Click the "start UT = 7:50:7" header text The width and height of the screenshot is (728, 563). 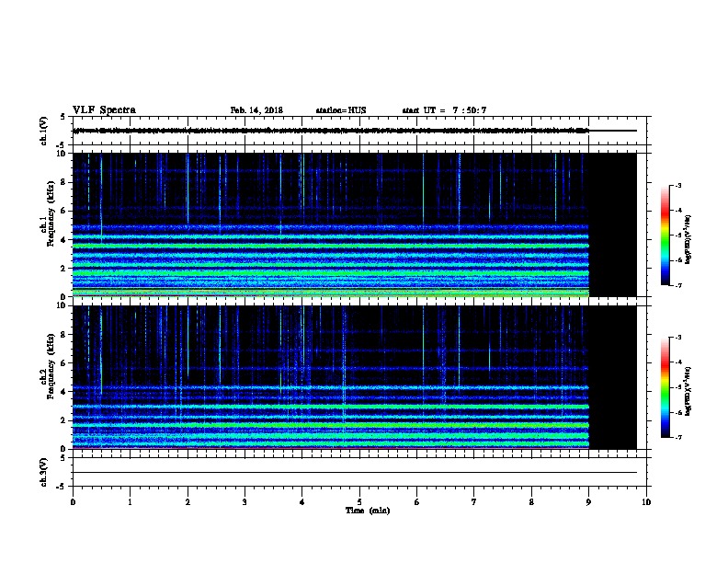click(x=444, y=110)
